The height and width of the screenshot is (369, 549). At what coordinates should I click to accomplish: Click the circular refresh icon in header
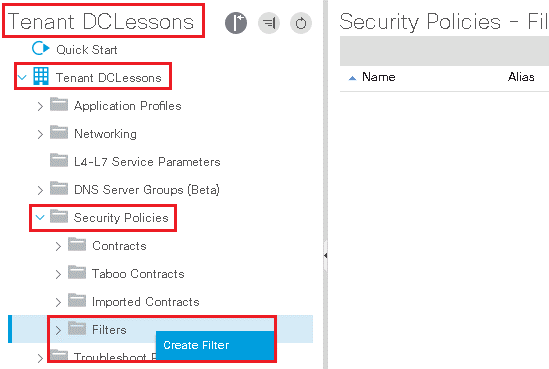(301, 23)
